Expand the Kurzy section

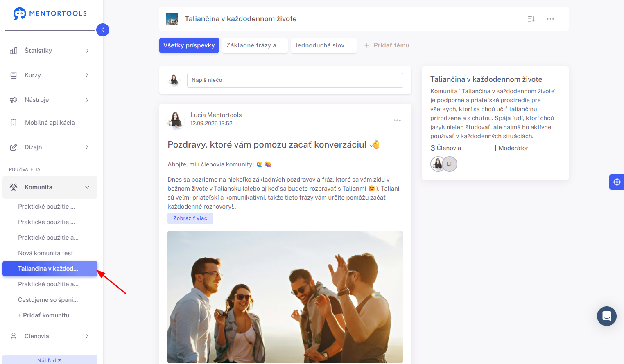50,75
